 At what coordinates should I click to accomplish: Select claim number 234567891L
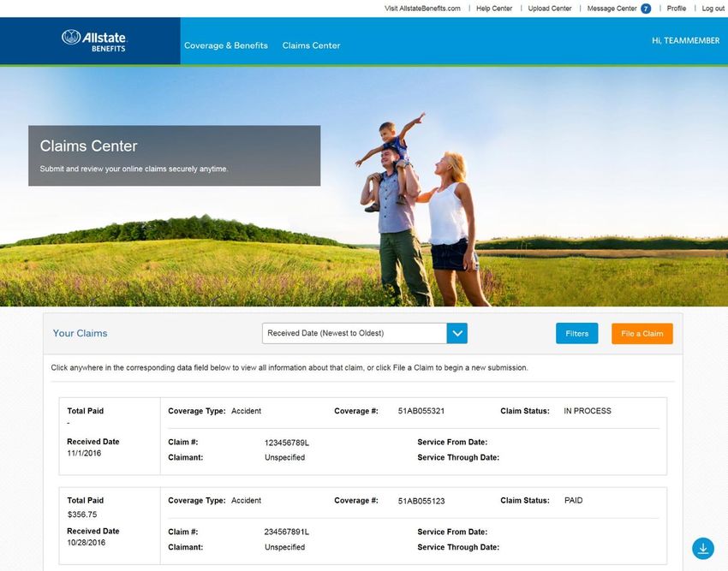286,532
